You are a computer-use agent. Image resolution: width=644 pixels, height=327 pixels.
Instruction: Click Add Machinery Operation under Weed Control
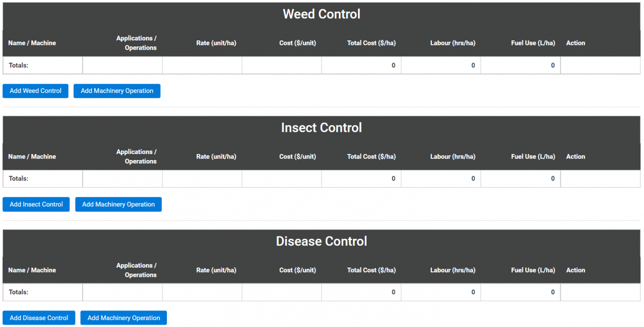pyautogui.click(x=117, y=91)
